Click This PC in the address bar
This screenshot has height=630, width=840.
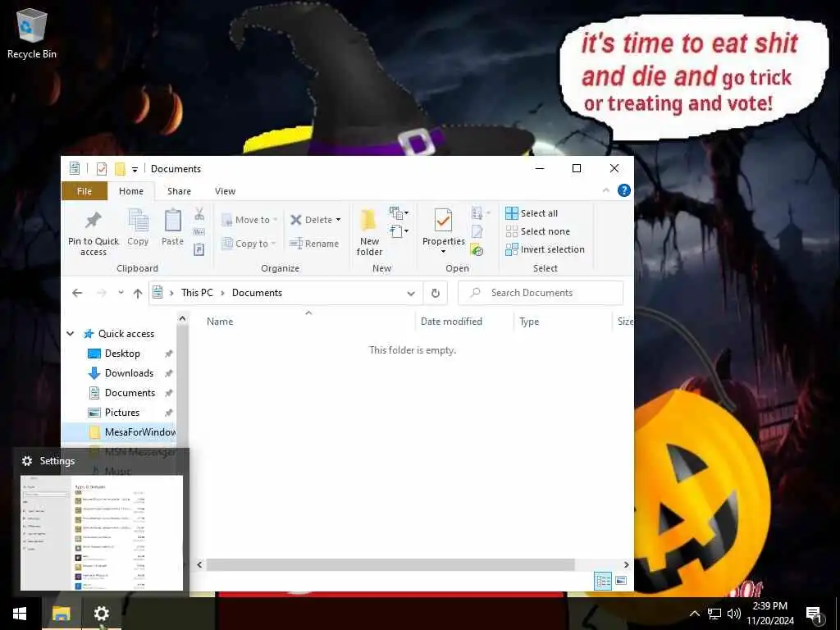tap(197, 293)
